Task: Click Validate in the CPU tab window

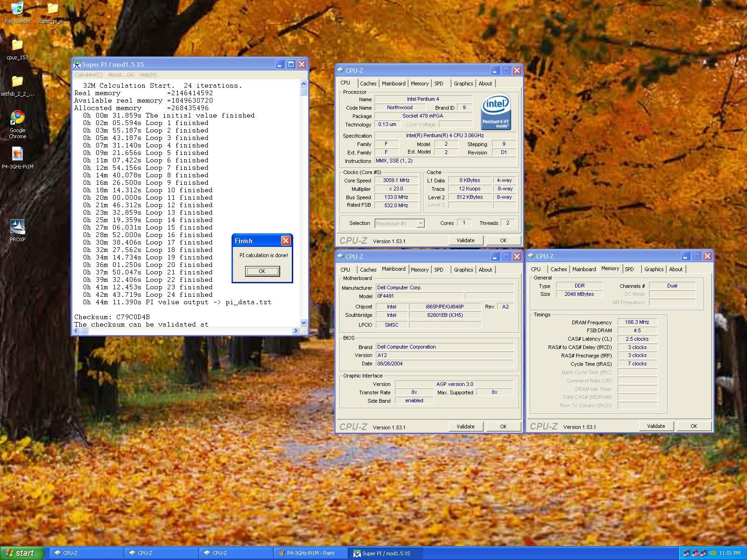Action: [465, 240]
